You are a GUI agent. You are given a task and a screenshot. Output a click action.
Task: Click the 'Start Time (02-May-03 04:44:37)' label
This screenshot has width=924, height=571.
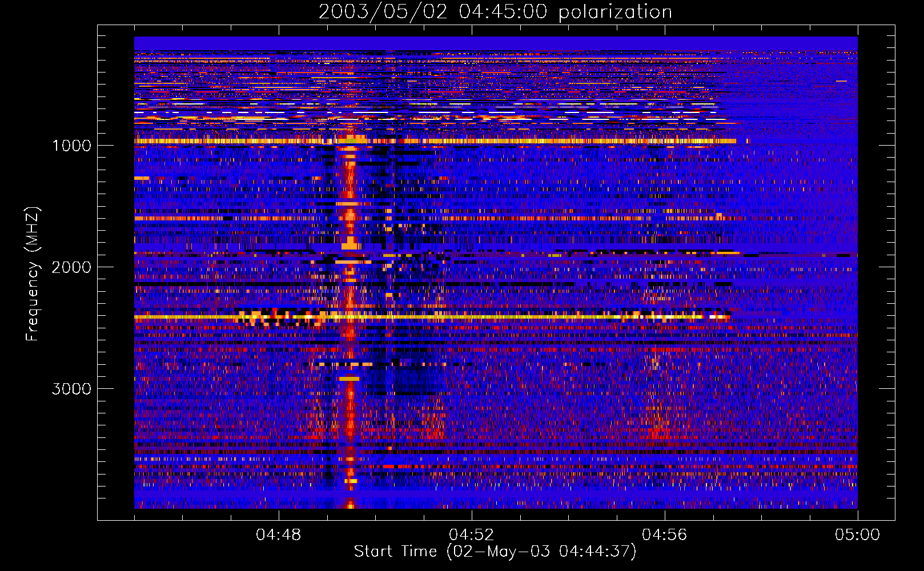pos(495,552)
